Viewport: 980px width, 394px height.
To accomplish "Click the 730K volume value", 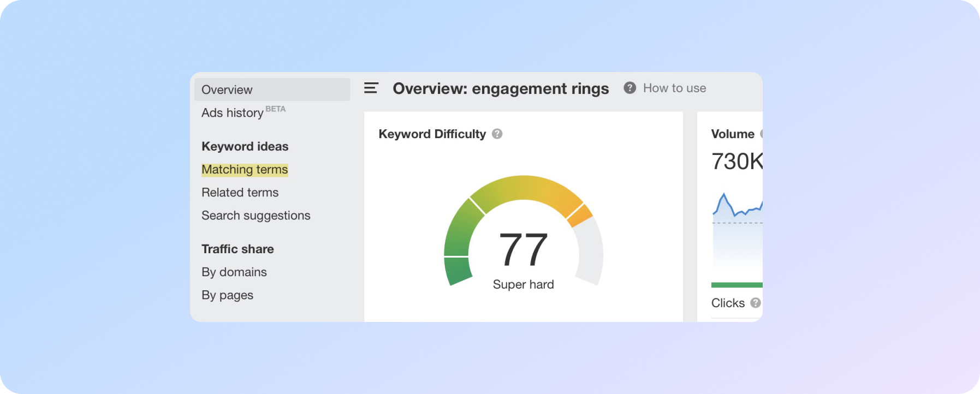I will point(736,162).
